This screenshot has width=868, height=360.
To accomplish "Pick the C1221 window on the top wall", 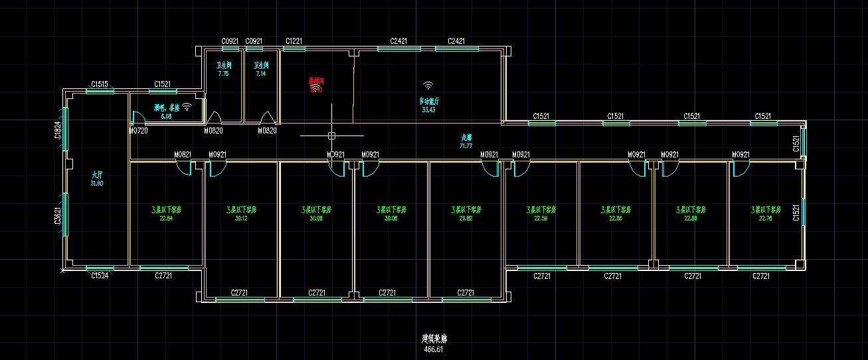I will tap(294, 48).
